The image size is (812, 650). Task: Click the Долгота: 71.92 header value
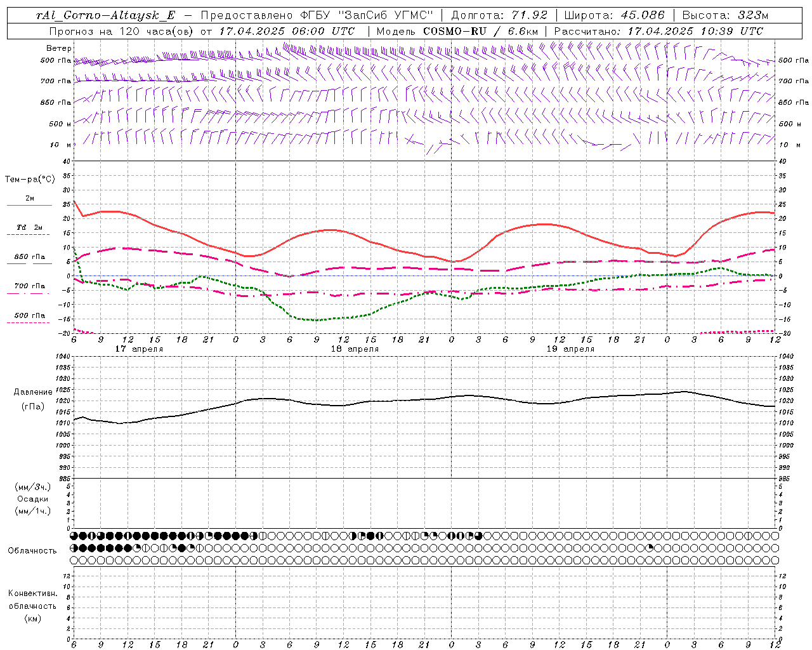(x=499, y=15)
